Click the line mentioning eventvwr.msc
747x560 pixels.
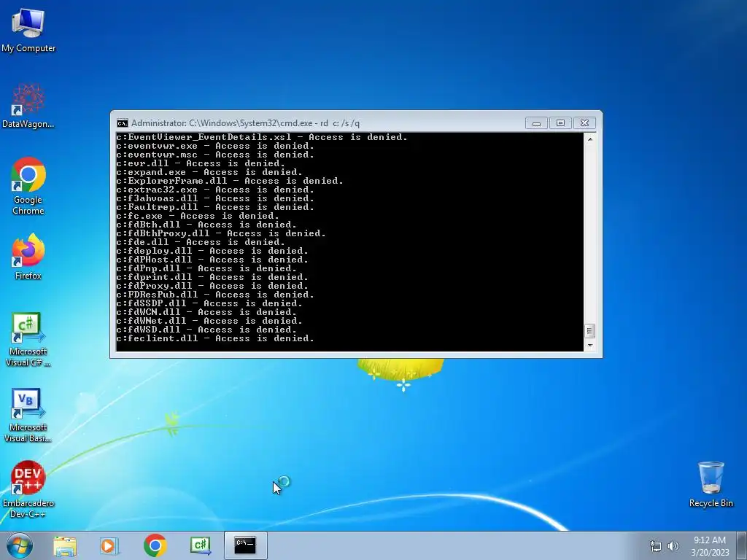[x=215, y=155]
